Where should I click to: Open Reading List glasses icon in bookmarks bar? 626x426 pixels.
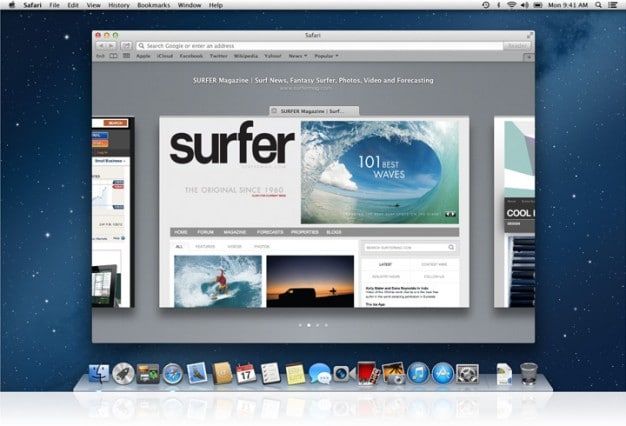[101, 56]
